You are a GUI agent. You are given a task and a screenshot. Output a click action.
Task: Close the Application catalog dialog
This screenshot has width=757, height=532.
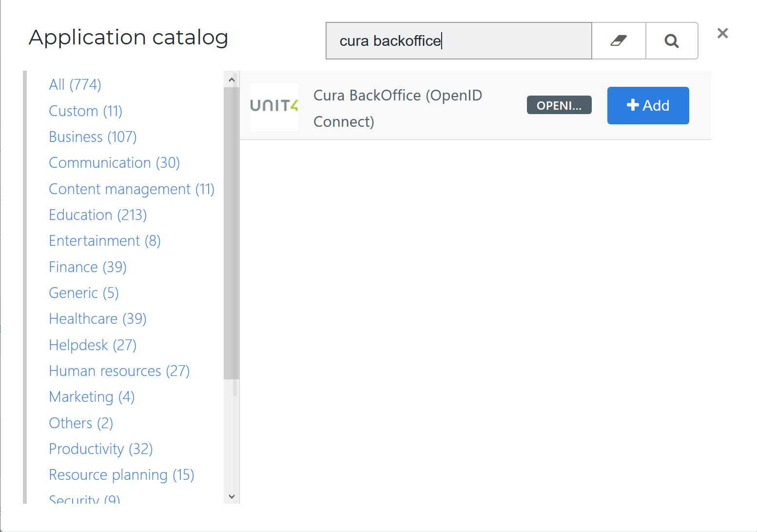[722, 33]
